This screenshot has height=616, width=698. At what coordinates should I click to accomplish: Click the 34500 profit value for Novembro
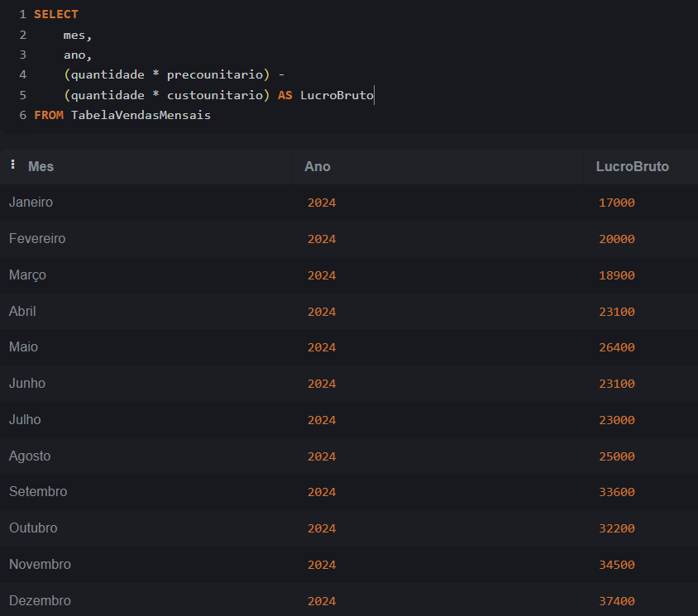(616, 566)
